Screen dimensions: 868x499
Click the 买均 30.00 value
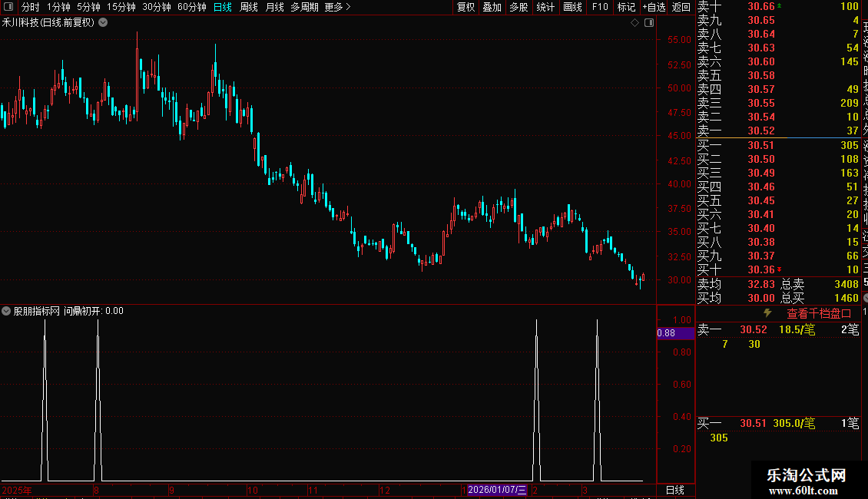point(761,298)
